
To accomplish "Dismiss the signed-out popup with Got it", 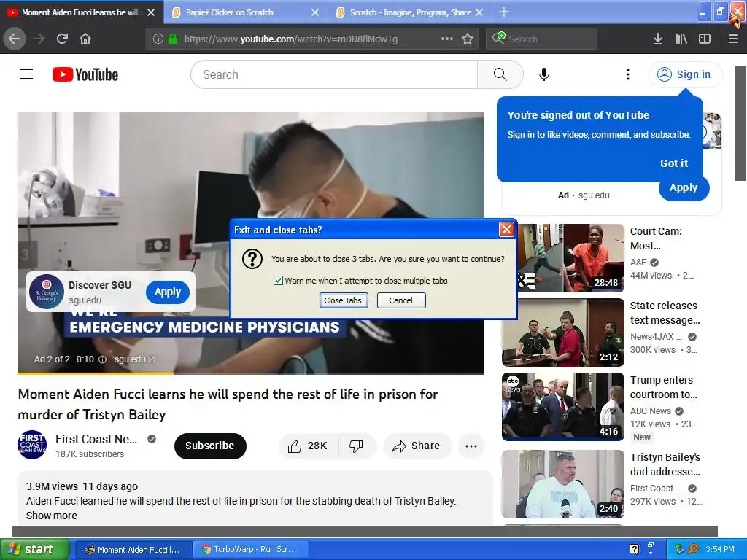I will point(673,163).
